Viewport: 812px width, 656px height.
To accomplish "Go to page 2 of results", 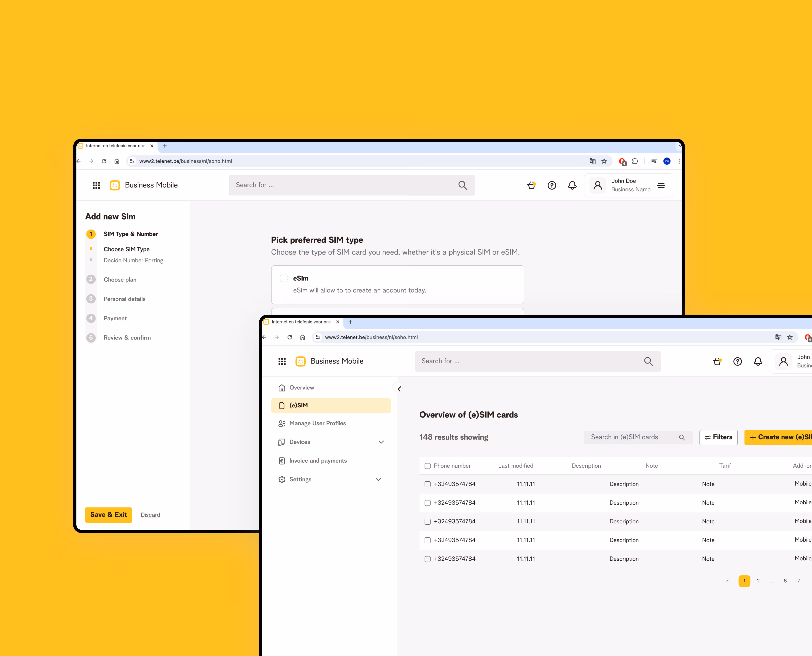I will 758,581.
